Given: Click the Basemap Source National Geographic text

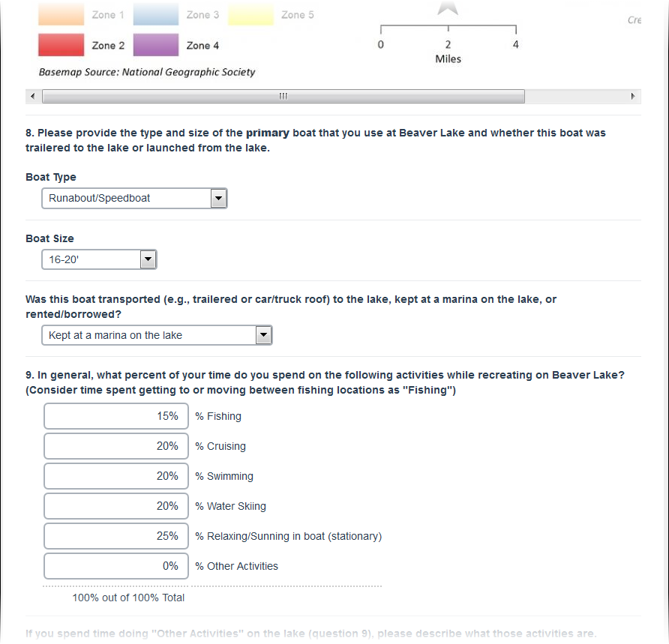Looking at the screenshot, I should click(x=147, y=73).
